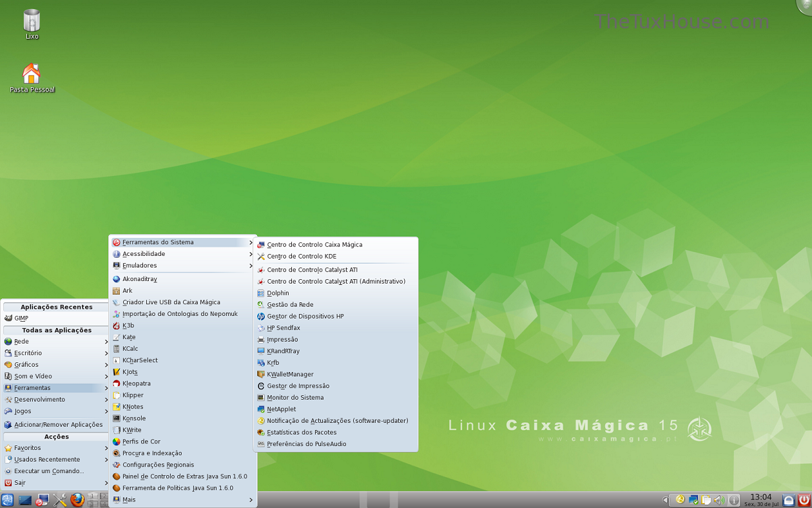Viewport: 812px width, 508px height.
Task: Open the clipboard Klipper tray icon
Action: point(706,500)
